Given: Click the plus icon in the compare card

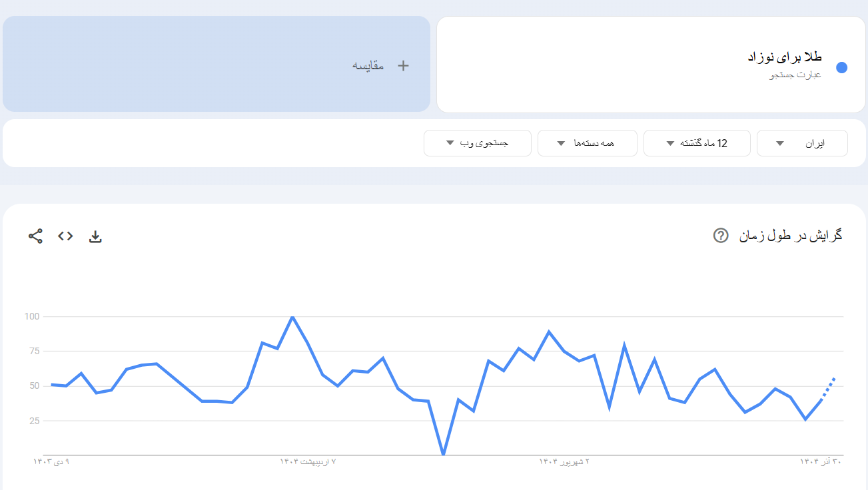Looking at the screenshot, I should pos(403,65).
